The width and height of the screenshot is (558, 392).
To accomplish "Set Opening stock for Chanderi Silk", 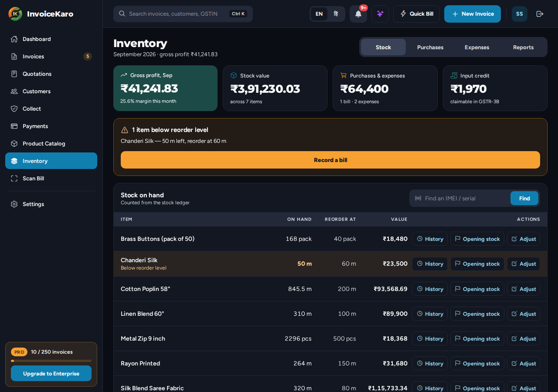I will point(477,264).
